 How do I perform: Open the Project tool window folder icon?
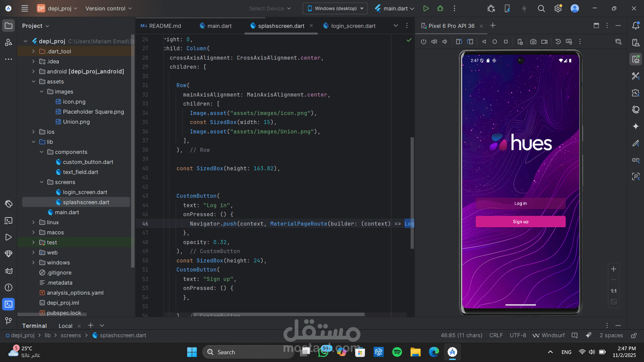tap(9, 26)
